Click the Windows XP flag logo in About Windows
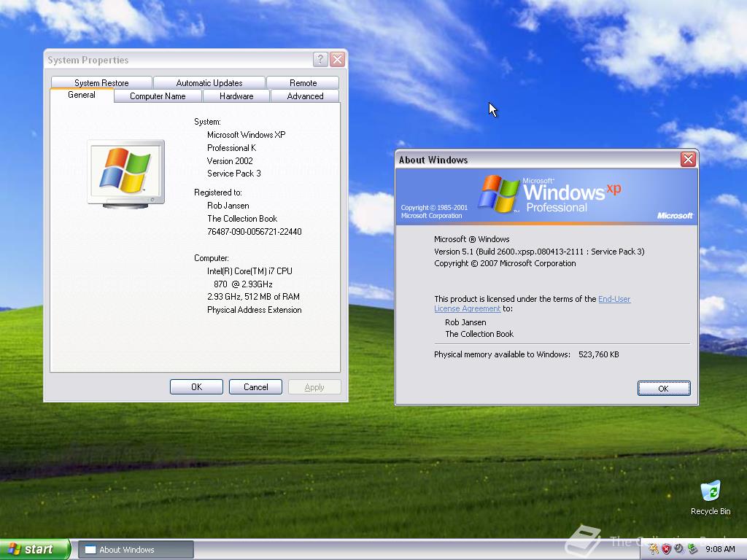747x560 pixels. tap(499, 194)
